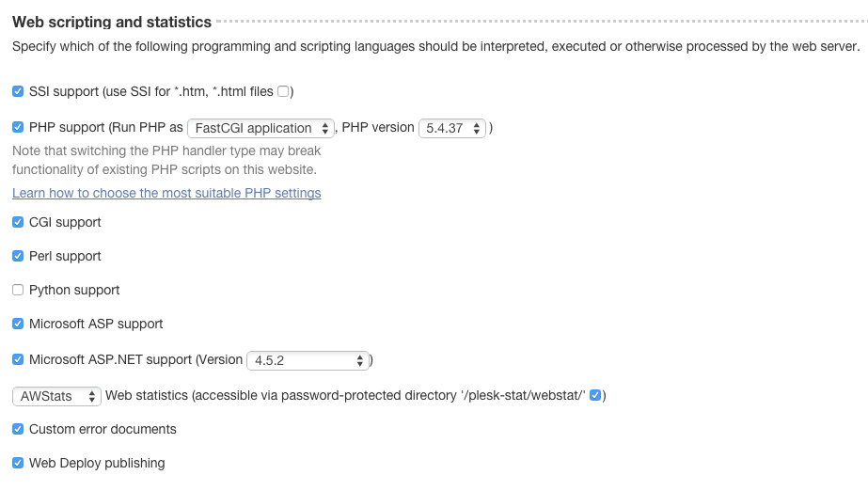Viewport: 868px width, 491px height.
Task: Uncheck the Custom error documents checkbox
Action: [18, 429]
